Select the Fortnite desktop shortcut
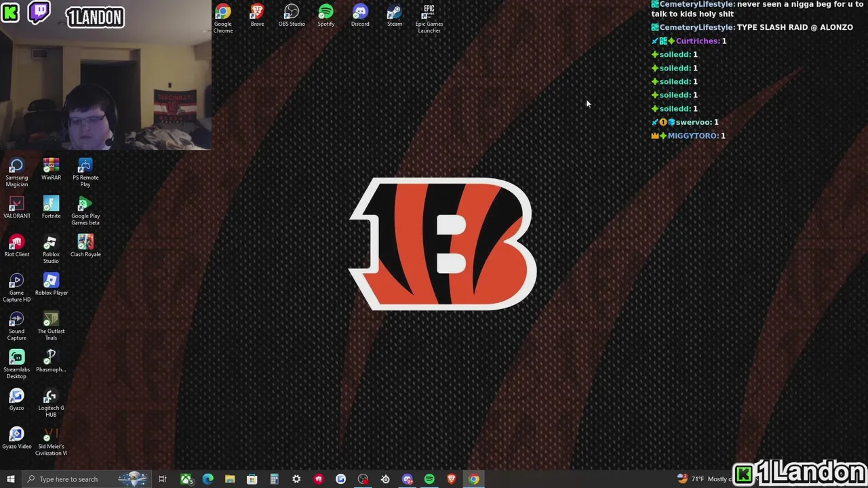This screenshot has height=488, width=868. pos(51,208)
